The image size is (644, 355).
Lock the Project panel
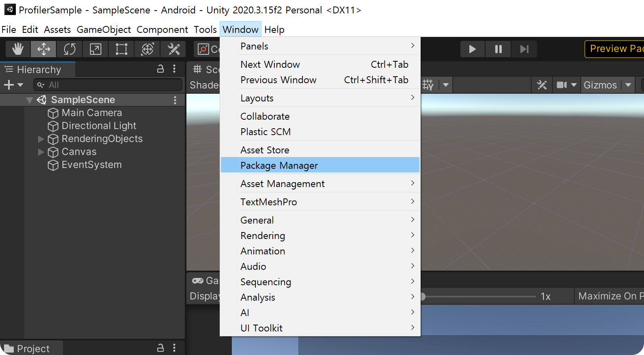160,348
